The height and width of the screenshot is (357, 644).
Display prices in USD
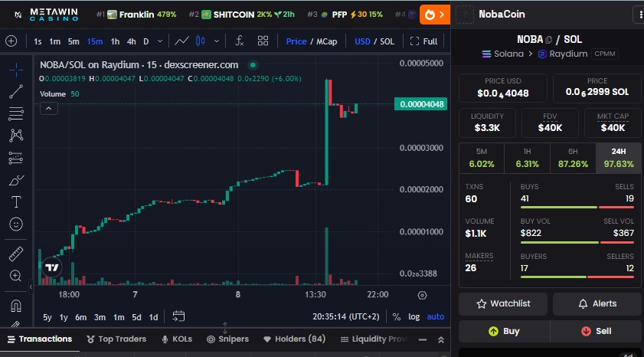362,41
